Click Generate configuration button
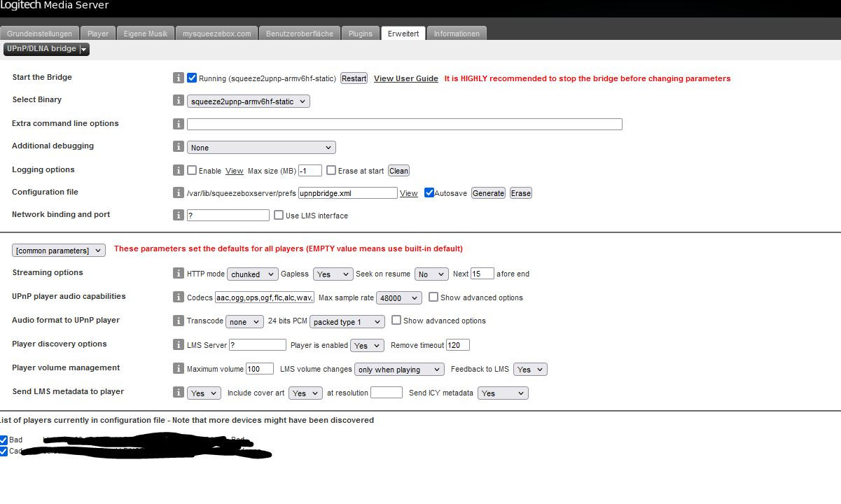 pos(488,193)
